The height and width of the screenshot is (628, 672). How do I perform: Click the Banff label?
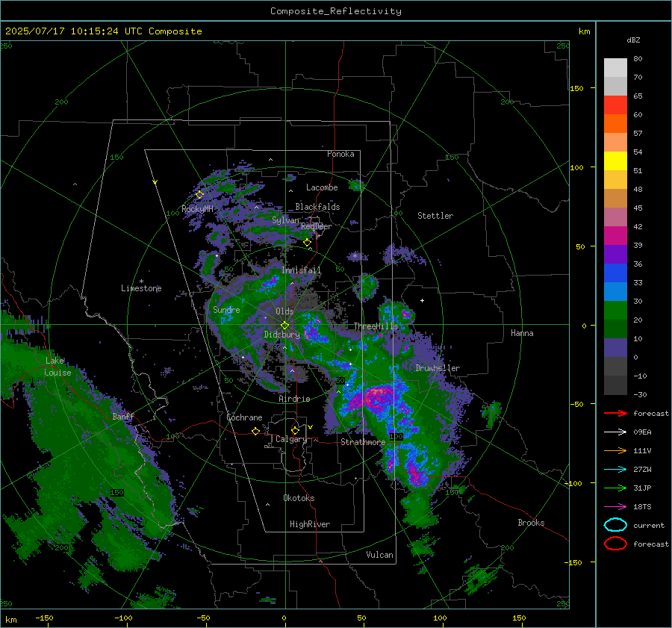coord(123,417)
